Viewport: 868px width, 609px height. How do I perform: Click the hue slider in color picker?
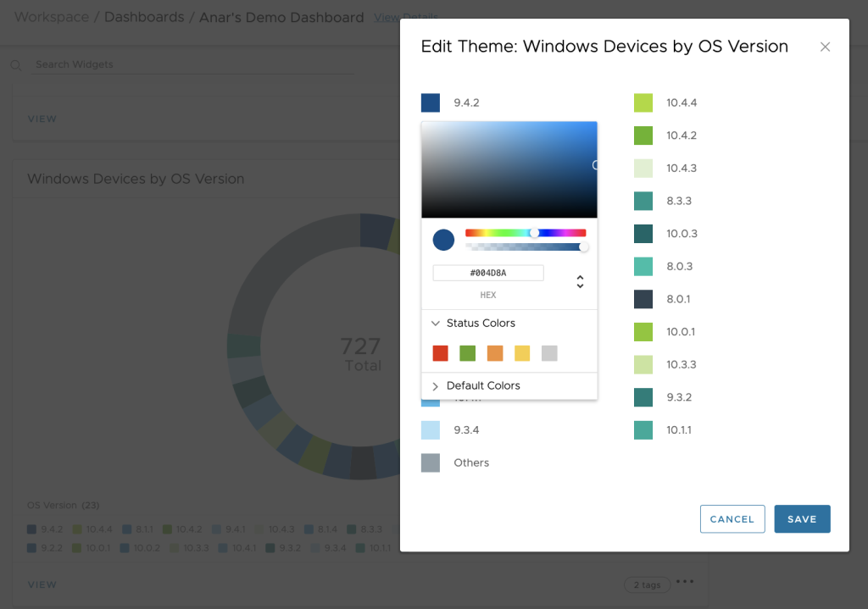526,233
